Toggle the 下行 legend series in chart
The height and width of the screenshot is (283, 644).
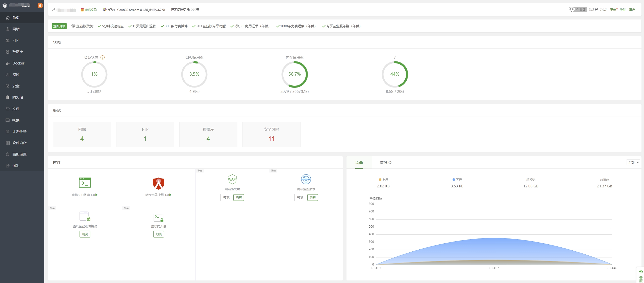(x=457, y=180)
